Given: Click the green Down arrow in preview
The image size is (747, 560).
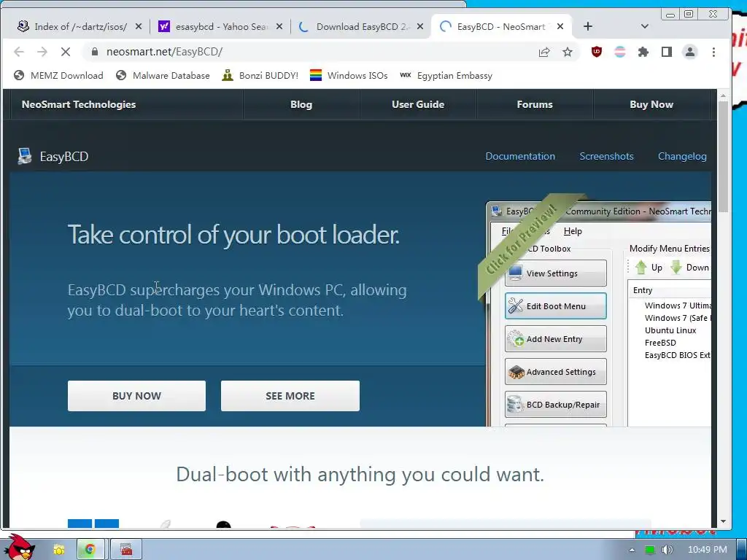Looking at the screenshot, I should [x=676, y=268].
